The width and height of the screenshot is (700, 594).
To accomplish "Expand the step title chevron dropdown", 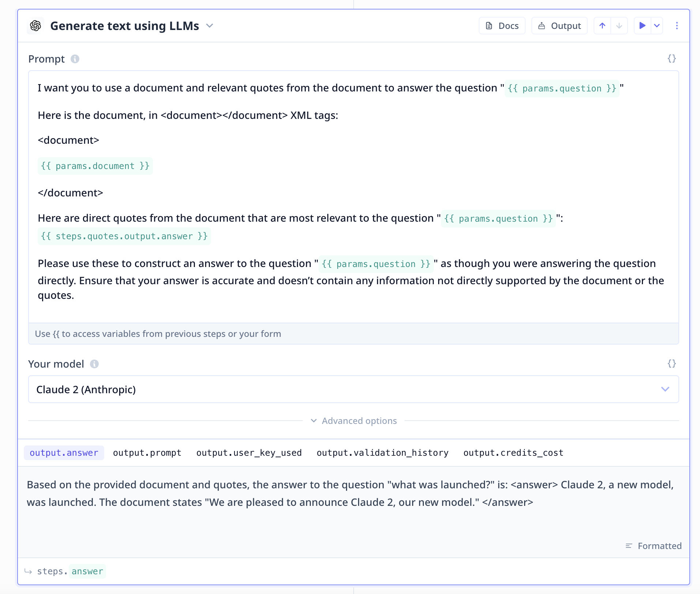I will click(210, 26).
